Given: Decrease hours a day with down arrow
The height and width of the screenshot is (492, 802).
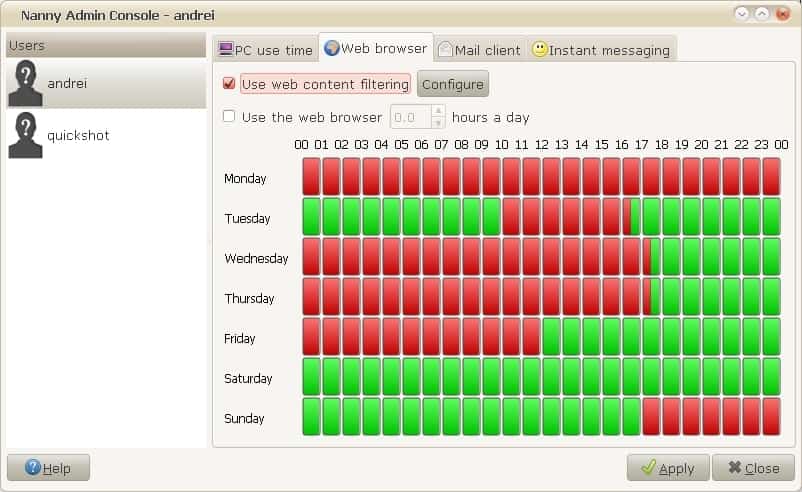Looking at the screenshot, I should [437, 122].
